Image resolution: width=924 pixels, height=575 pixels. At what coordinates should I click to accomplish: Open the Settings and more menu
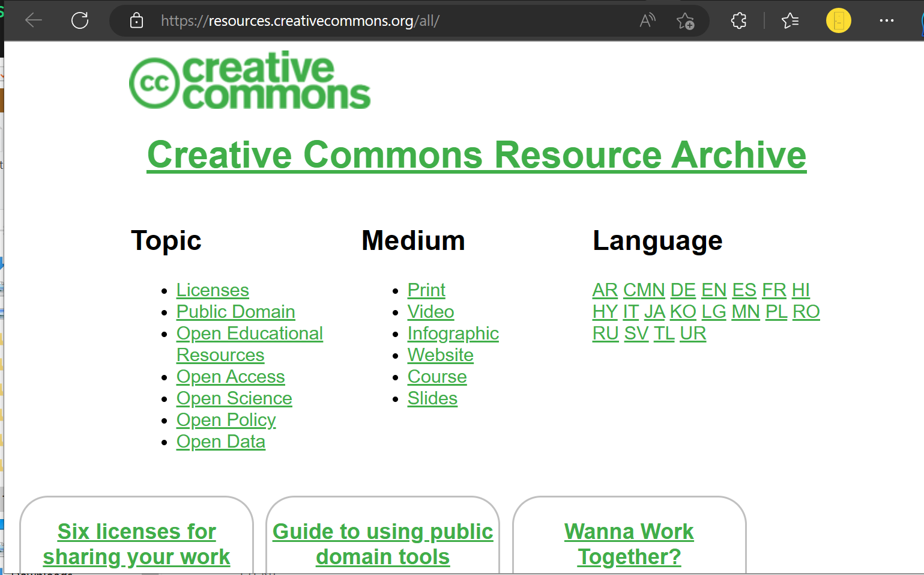click(887, 20)
